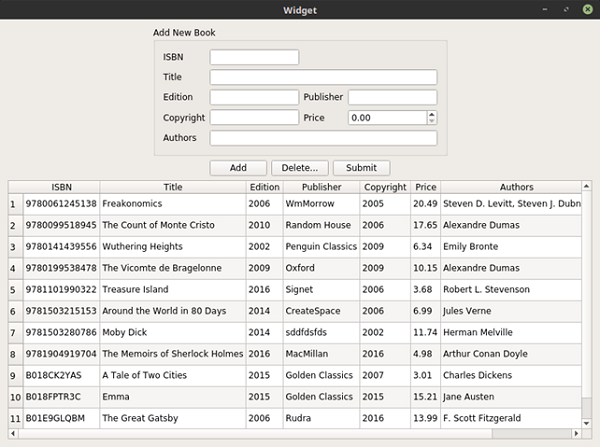Screen dimensions: 600x447
Task: Select row header 11
Action: 15,418
